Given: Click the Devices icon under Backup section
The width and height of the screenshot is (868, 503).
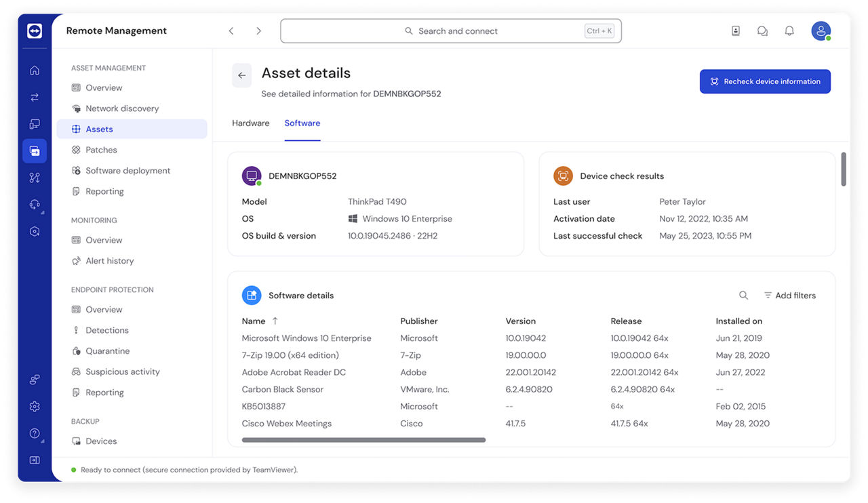Looking at the screenshot, I should 77,441.
